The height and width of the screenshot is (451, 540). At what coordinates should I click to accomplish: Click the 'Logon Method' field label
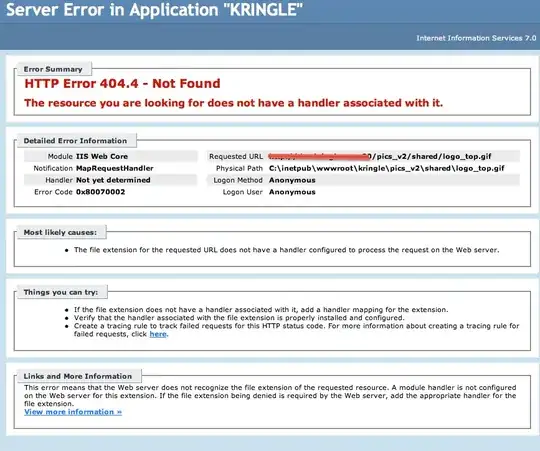coord(238,180)
